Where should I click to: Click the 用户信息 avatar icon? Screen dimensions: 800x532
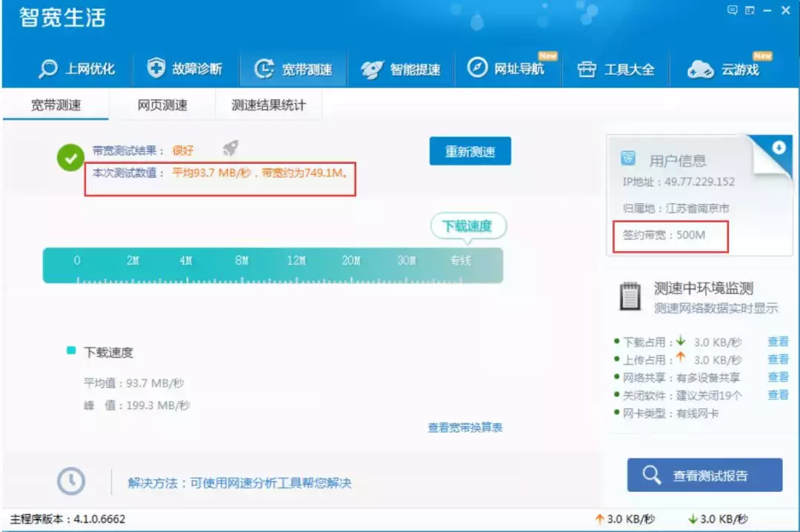[x=629, y=159]
